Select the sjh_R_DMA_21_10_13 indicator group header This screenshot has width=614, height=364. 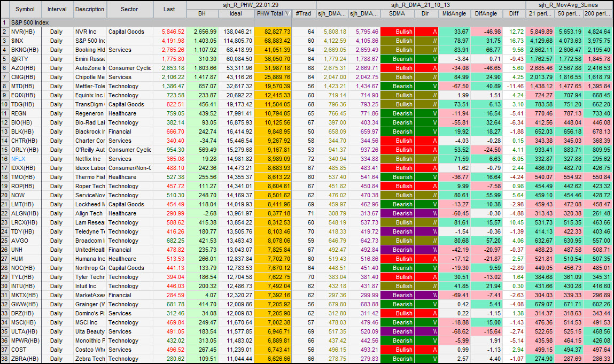tap(421, 5)
